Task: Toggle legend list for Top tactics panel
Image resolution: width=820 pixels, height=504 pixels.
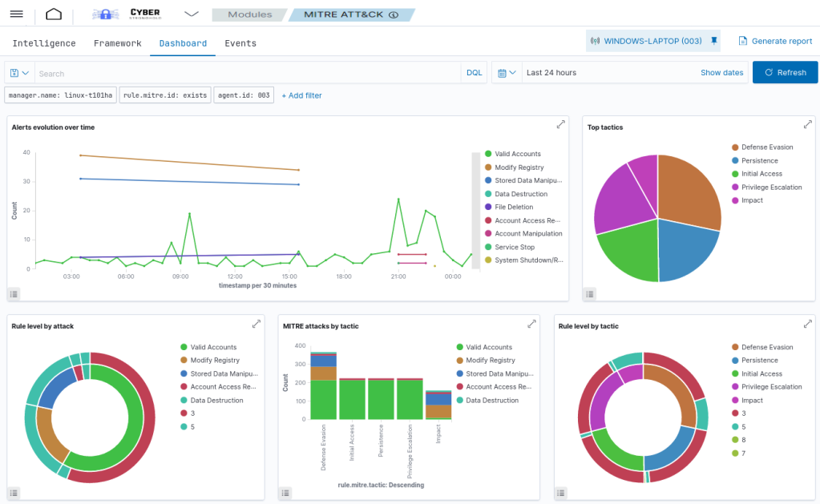Action: (x=590, y=294)
